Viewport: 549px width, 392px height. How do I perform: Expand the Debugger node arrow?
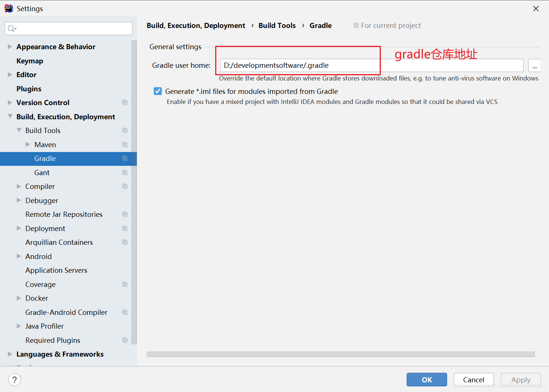(19, 200)
